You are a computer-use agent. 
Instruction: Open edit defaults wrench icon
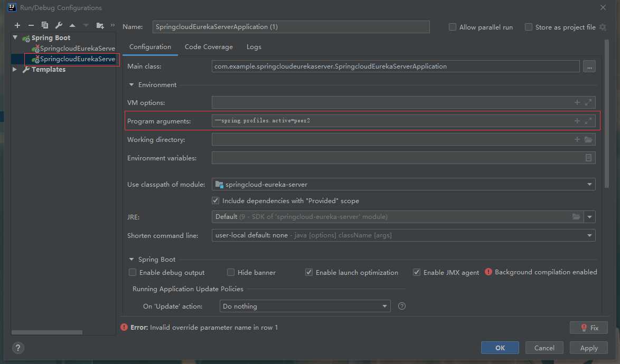click(x=59, y=25)
